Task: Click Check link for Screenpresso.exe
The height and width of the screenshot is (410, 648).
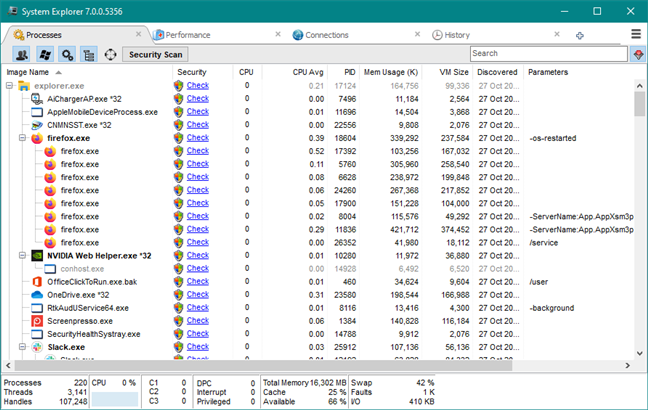Action: (198, 321)
